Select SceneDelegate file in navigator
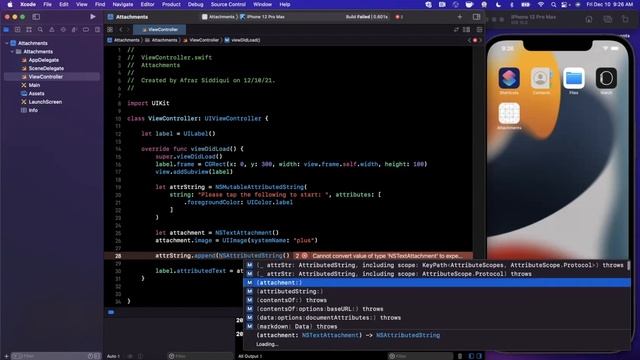 point(46,68)
